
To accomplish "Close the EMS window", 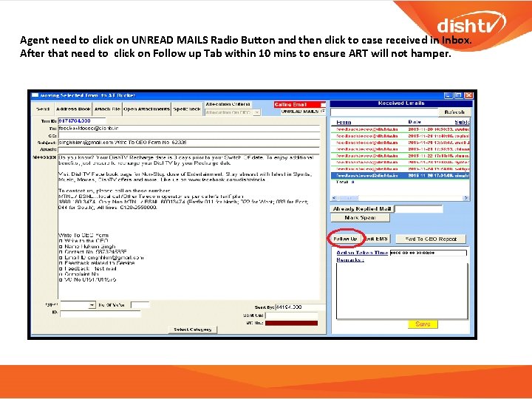I will click(x=468, y=95).
